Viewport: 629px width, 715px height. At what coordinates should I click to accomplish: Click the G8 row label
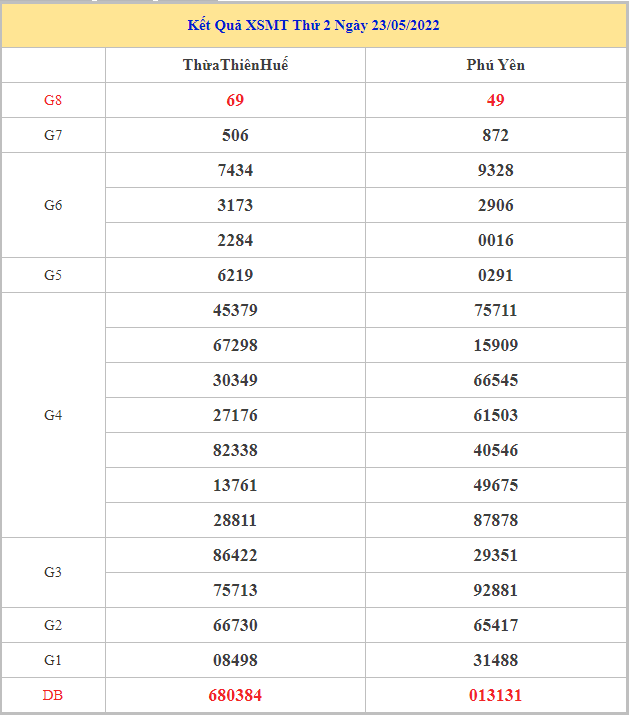click(53, 100)
